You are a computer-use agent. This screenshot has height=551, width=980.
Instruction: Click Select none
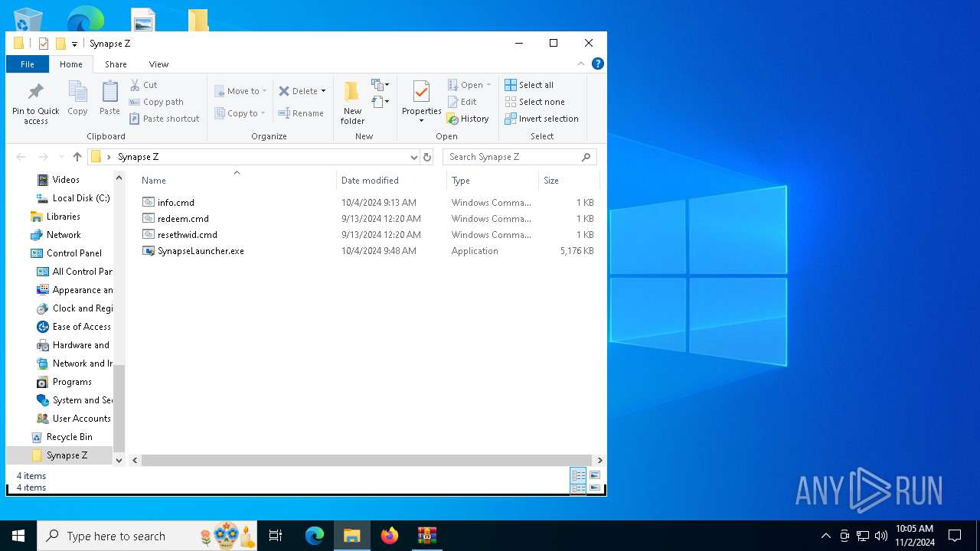click(x=534, y=102)
